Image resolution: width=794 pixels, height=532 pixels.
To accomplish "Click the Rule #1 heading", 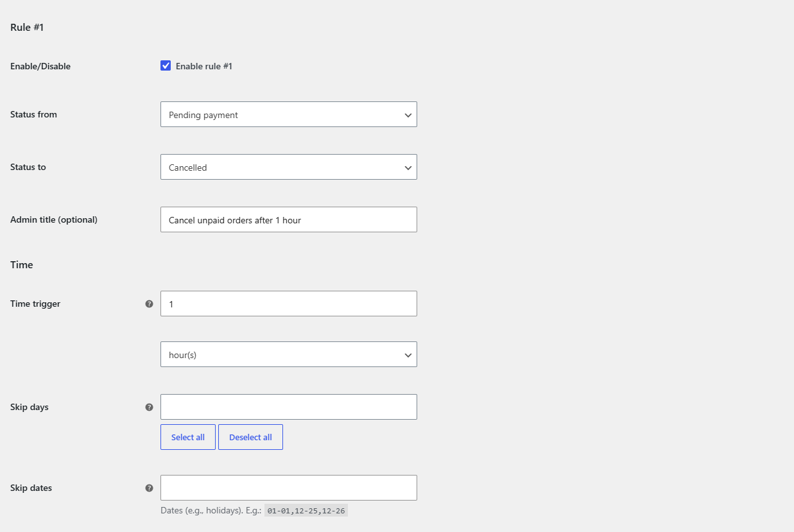I will pos(27,28).
